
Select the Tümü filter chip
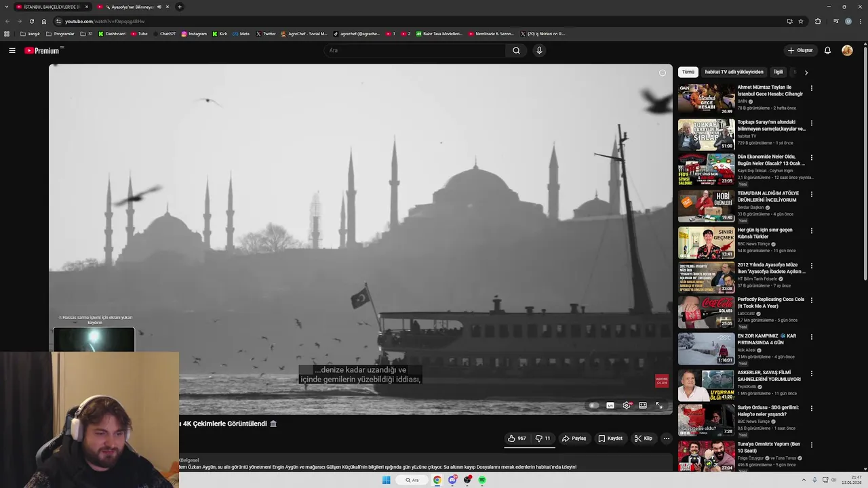(x=688, y=72)
